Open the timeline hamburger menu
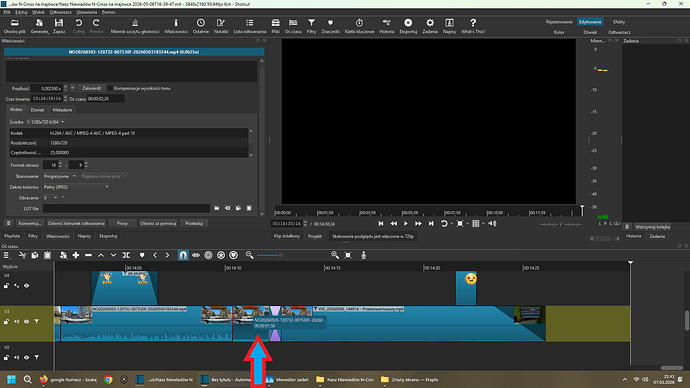This screenshot has width=690, height=388. (7, 255)
